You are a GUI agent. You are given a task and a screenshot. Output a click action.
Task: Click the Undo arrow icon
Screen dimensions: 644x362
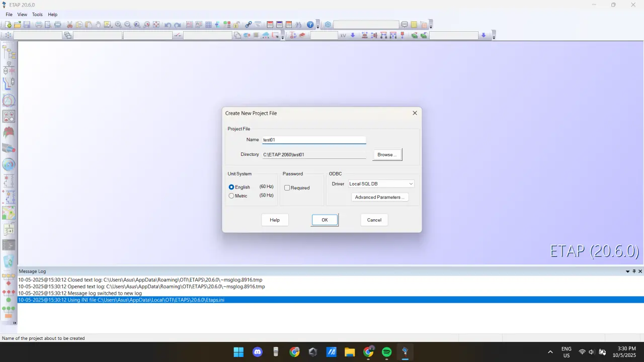coord(168,25)
